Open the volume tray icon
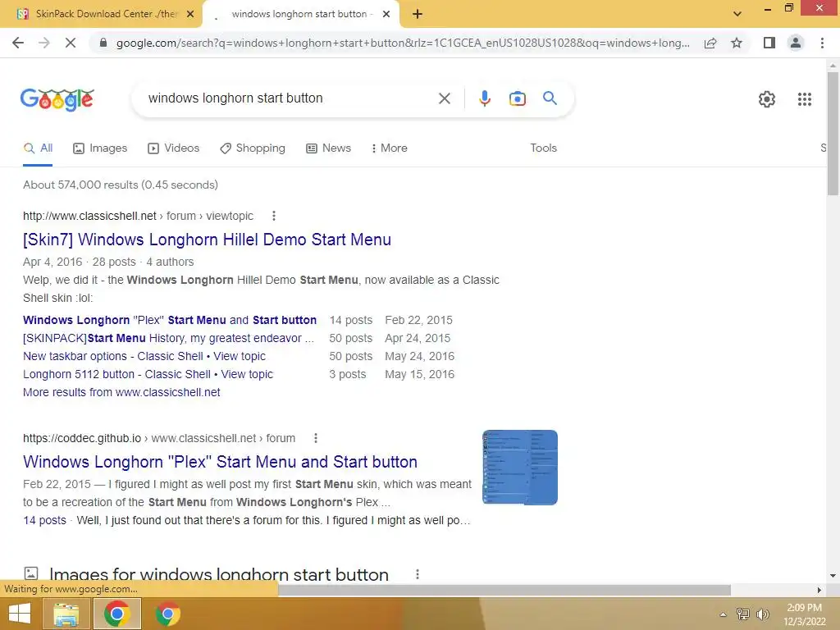840x630 pixels. coord(762,614)
